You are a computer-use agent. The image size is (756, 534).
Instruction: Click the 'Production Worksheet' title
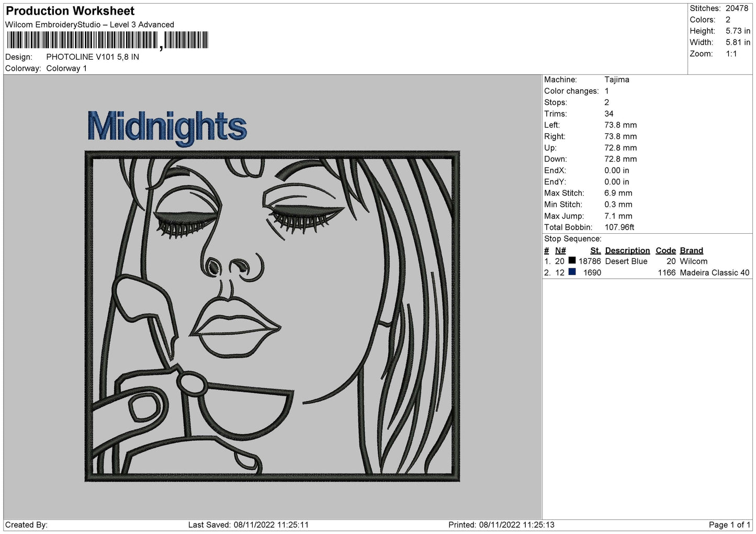[70, 11]
